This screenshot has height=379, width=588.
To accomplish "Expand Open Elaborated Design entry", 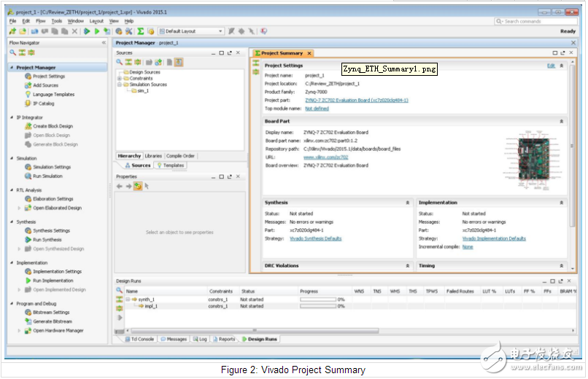I will [20, 208].
